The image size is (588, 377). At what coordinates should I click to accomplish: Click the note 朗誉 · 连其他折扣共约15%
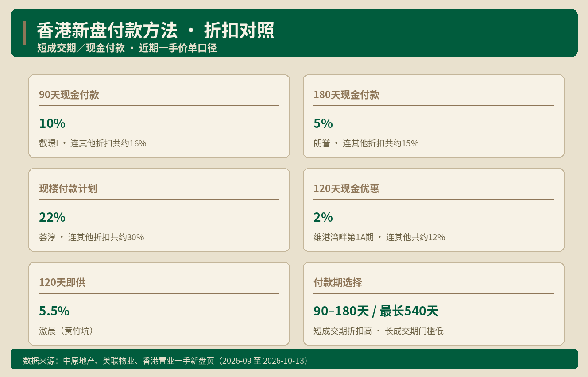tap(366, 143)
